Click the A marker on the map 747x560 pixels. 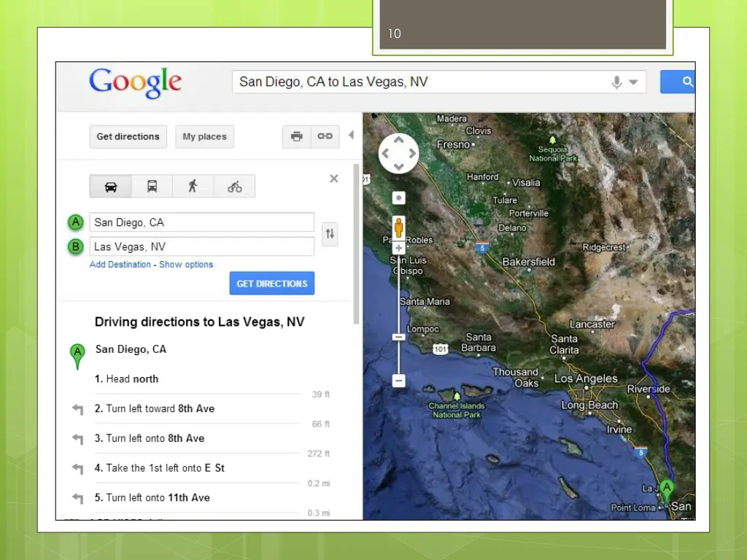(x=667, y=489)
